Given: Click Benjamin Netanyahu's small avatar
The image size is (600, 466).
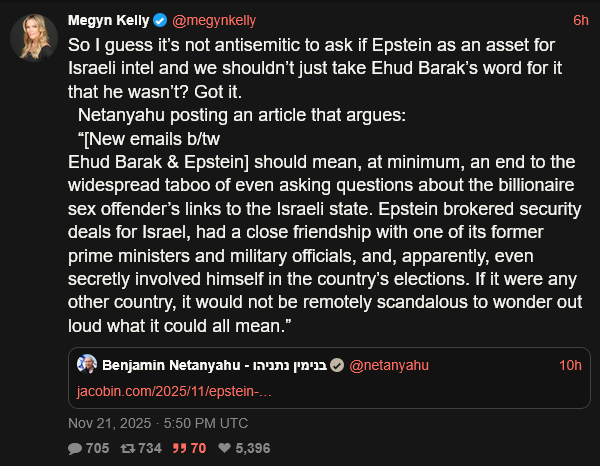Looking at the screenshot, I should pyautogui.click(x=87, y=365).
